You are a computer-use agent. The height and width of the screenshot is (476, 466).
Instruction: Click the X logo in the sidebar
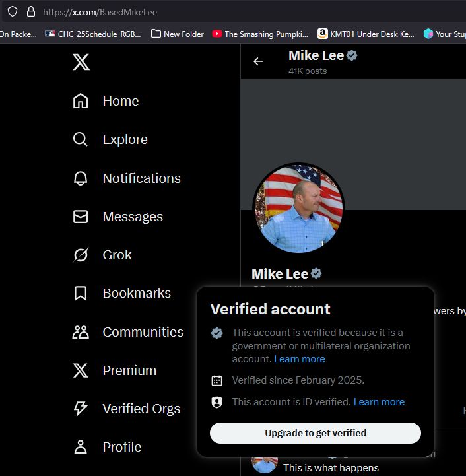point(81,62)
